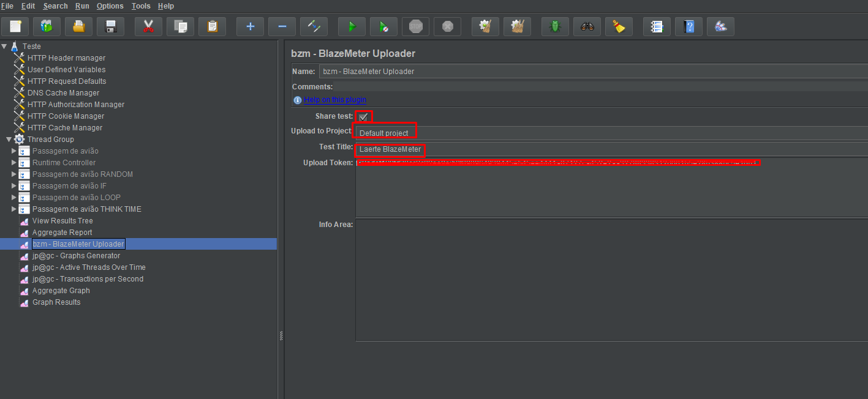This screenshot has width=868, height=399.
Task: Open the File menu
Action: 7,6
